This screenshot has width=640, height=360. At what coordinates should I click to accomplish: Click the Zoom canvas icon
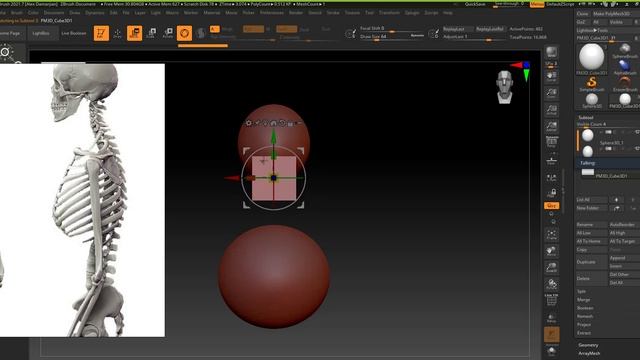[551, 93]
